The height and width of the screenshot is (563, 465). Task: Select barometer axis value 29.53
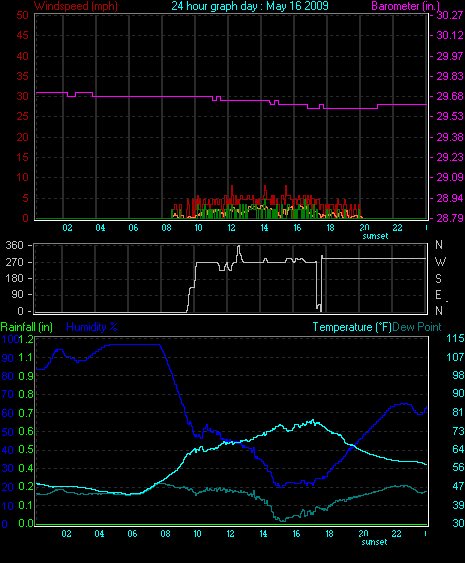(x=450, y=116)
